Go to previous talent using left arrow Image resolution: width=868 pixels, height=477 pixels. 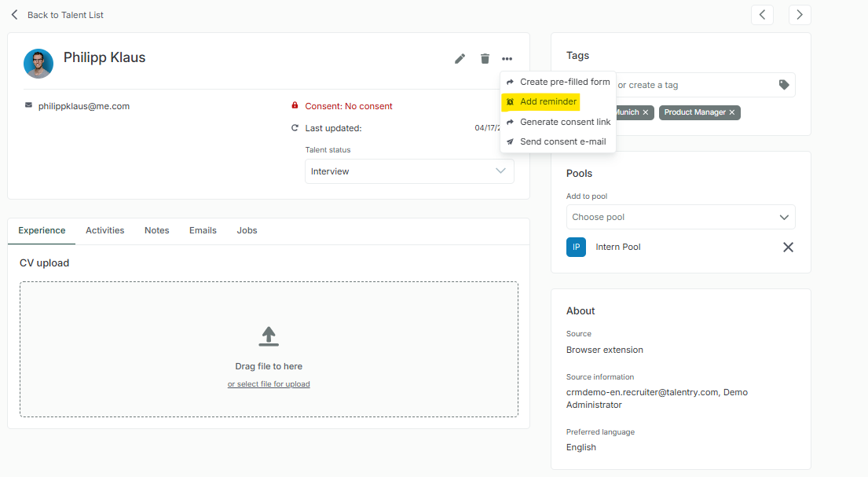click(x=762, y=15)
